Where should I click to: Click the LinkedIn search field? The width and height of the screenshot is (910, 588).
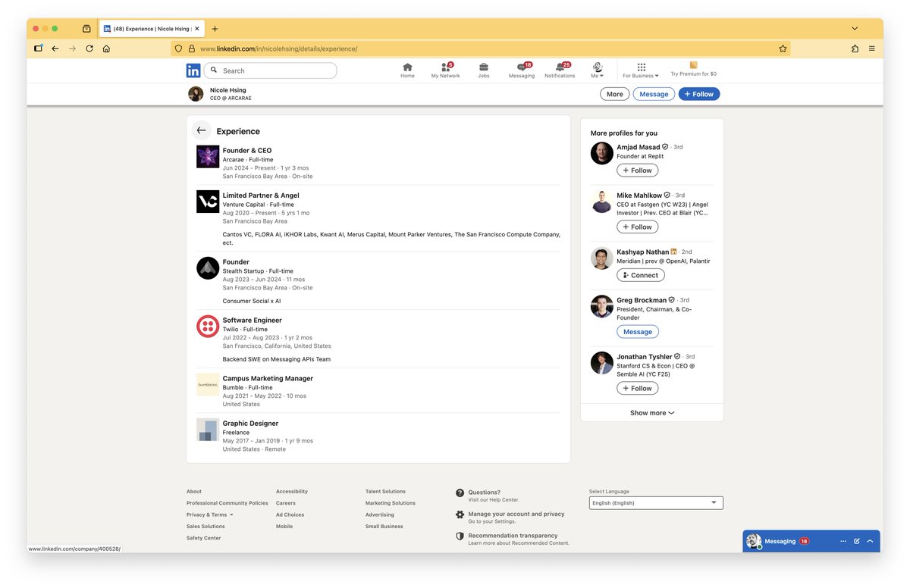click(270, 70)
